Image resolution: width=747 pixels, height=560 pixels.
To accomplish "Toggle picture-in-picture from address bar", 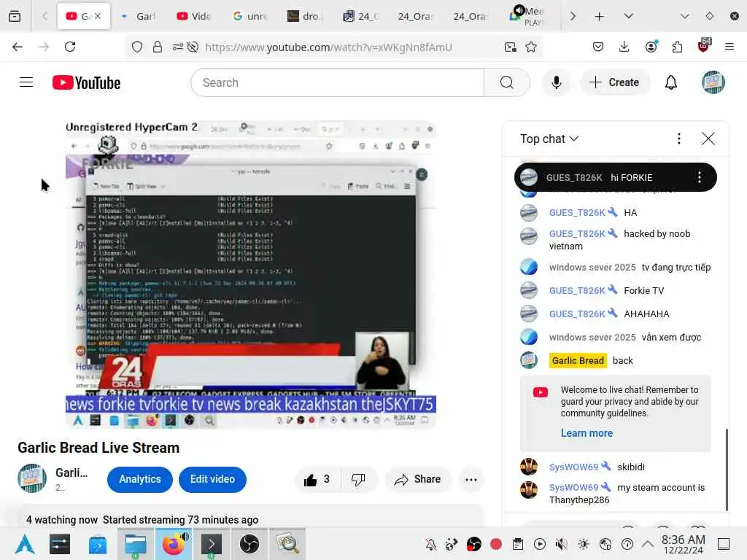I will pos(510,47).
